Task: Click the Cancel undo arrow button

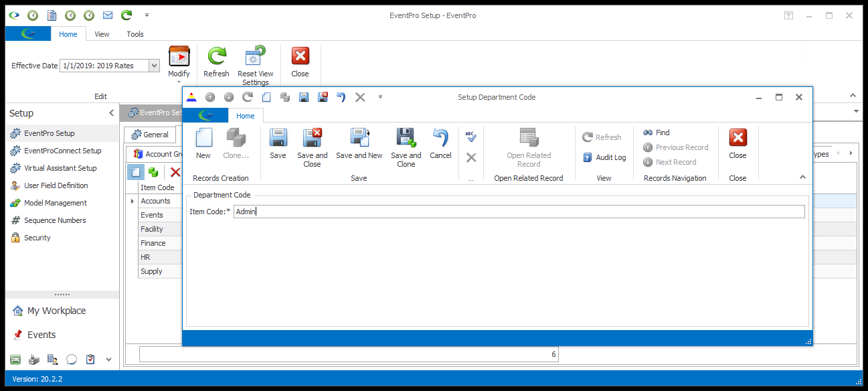Action: click(x=440, y=144)
